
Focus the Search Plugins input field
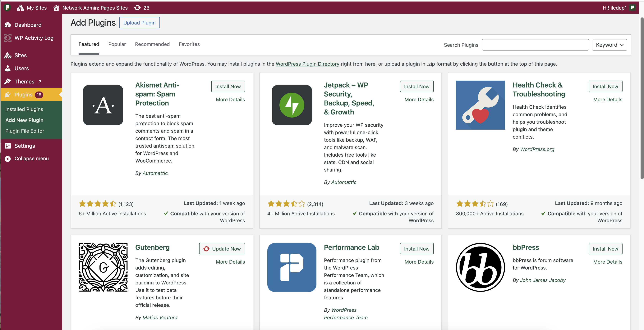point(535,45)
